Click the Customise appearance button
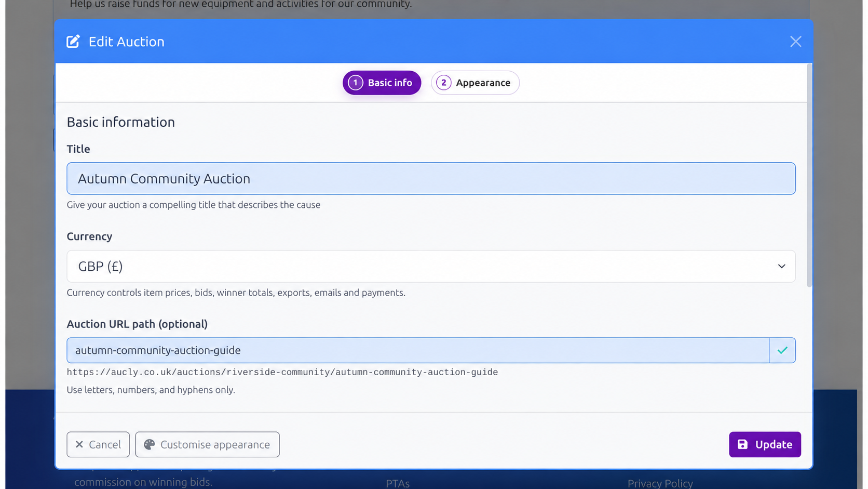 (x=207, y=444)
